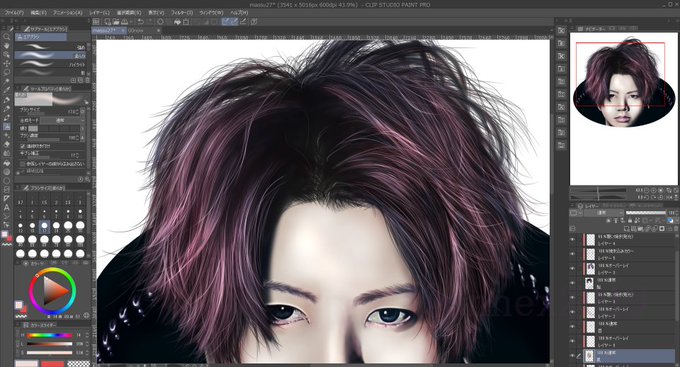Viewport: 680px width, 367px height.
Task: Select the Eyedropper tool
Action: point(6,91)
